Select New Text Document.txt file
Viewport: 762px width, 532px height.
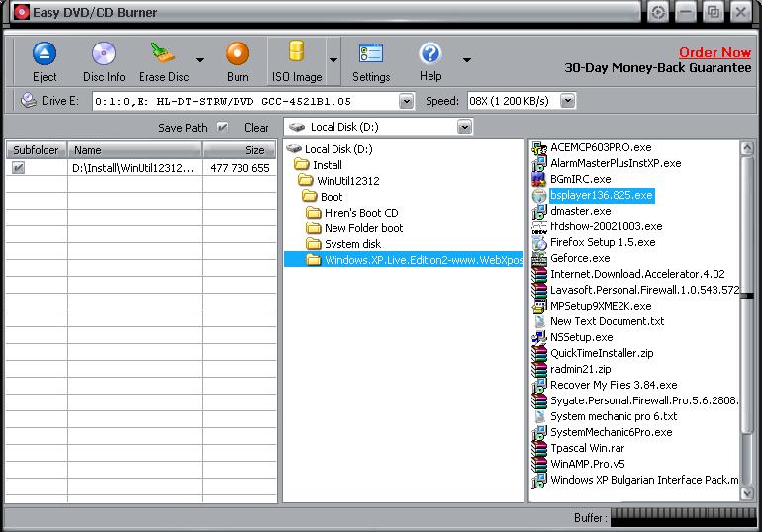coord(607,321)
